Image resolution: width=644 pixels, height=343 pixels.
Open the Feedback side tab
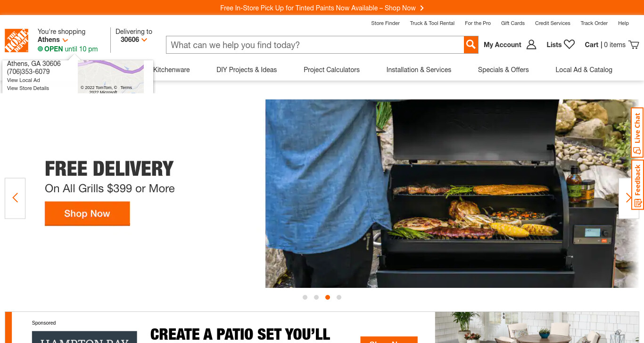(x=637, y=185)
